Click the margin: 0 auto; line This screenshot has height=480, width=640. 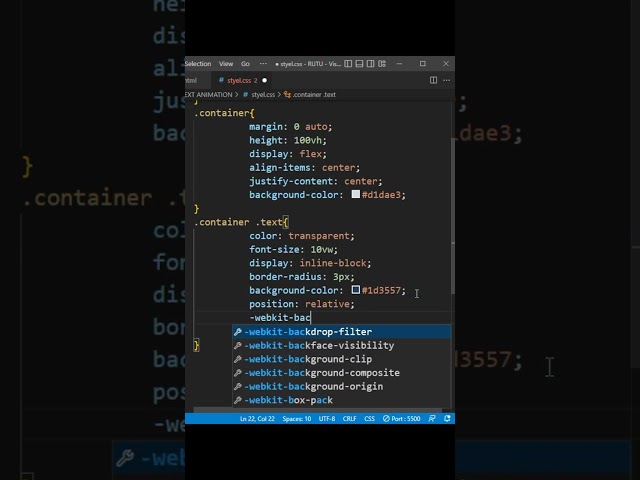(291, 127)
